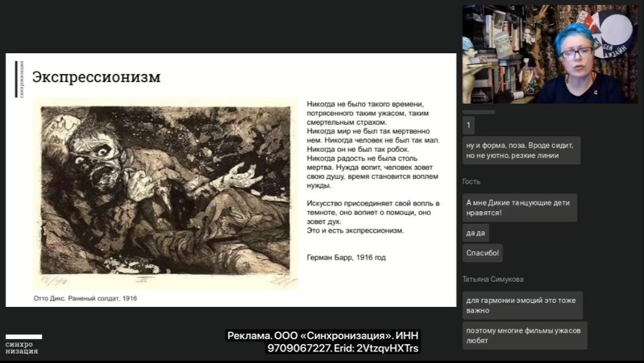Click the attribution Герман Барр, 1916 год
The image size is (644, 363).
coord(346,258)
